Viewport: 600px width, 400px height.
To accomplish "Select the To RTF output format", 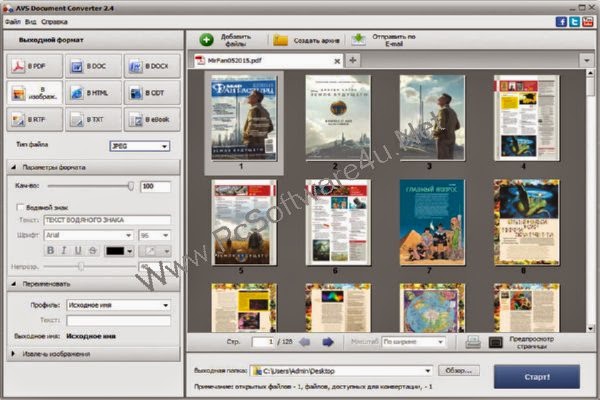I will pyautogui.click(x=34, y=119).
